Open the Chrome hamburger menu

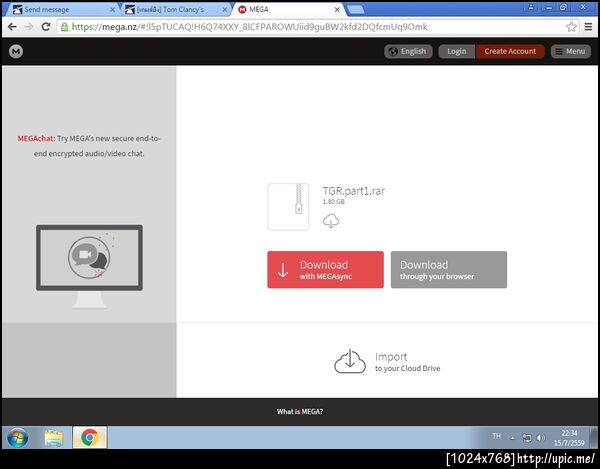[x=589, y=27]
